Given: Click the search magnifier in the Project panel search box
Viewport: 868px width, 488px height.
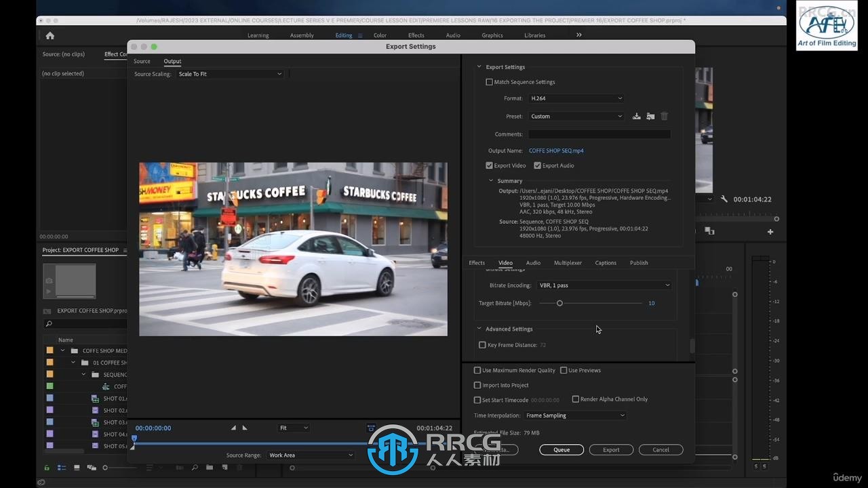Looking at the screenshot, I should (x=49, y=324).
